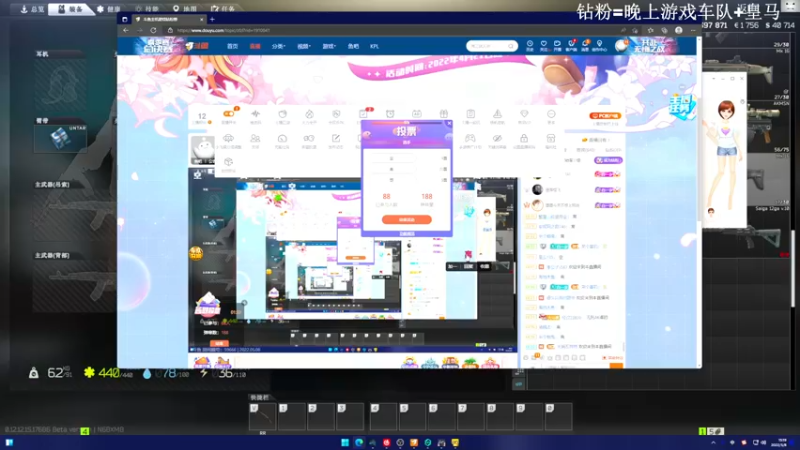This screenshot has height=450, width=800.
Task: Click the 臂章 armband slot item in game
Action: (60, 138)
